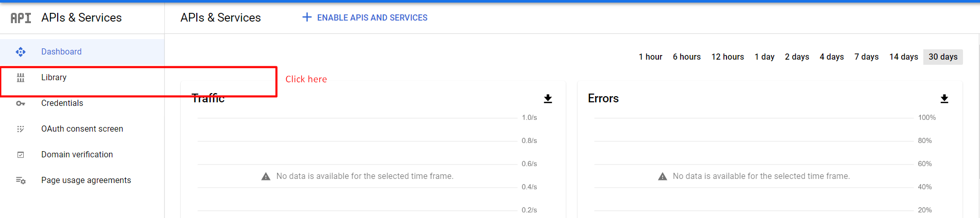Click Enable APIs and Services button
The width and height of the screenshot is (980, 218).
[x=371, y=18]
